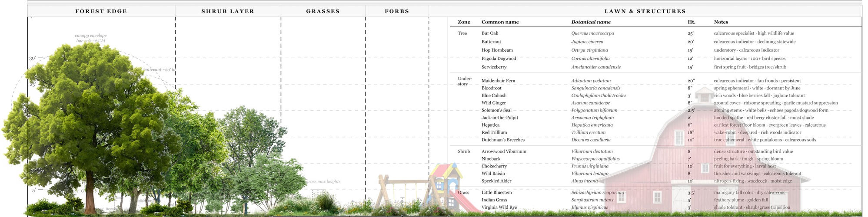This screenshot has height=217, width=868.
Task: Click the Butternut common name
Action: click(491, 42)
